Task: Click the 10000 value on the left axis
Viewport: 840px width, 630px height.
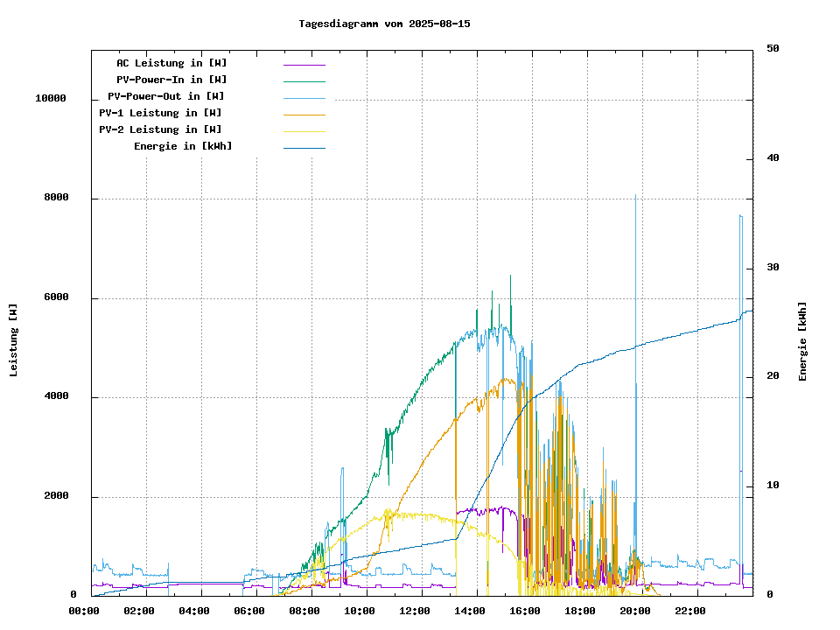Action: coord(51,98)
